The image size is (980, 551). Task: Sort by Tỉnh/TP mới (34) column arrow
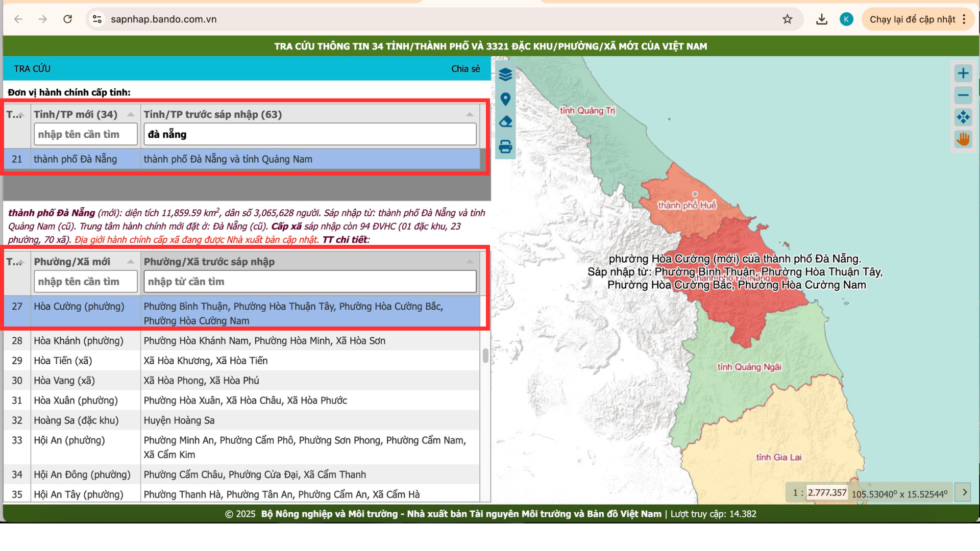(x=131, y=115)
